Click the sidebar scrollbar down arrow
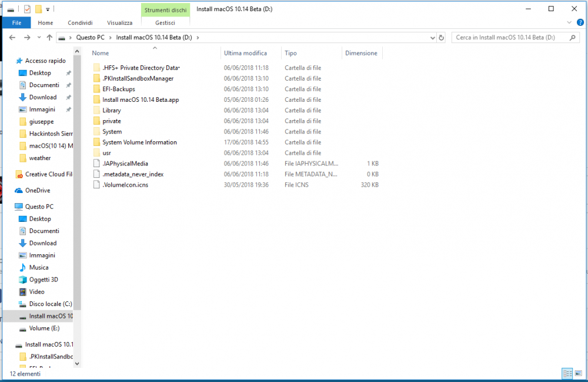588x382 pixels. pos(77,363)
